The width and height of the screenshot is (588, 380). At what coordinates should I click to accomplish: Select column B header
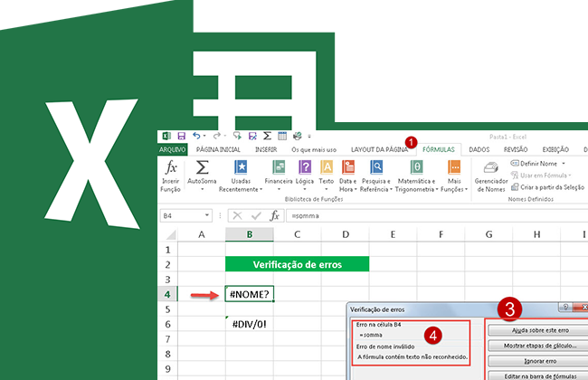click(250, 234)
